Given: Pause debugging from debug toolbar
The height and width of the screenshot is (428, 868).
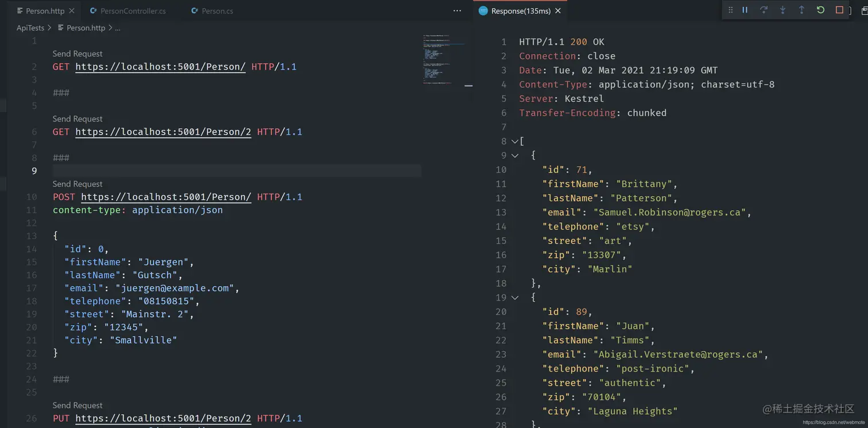Looking at the screenshot, I should pyautogui.click(x=745, y=10).
